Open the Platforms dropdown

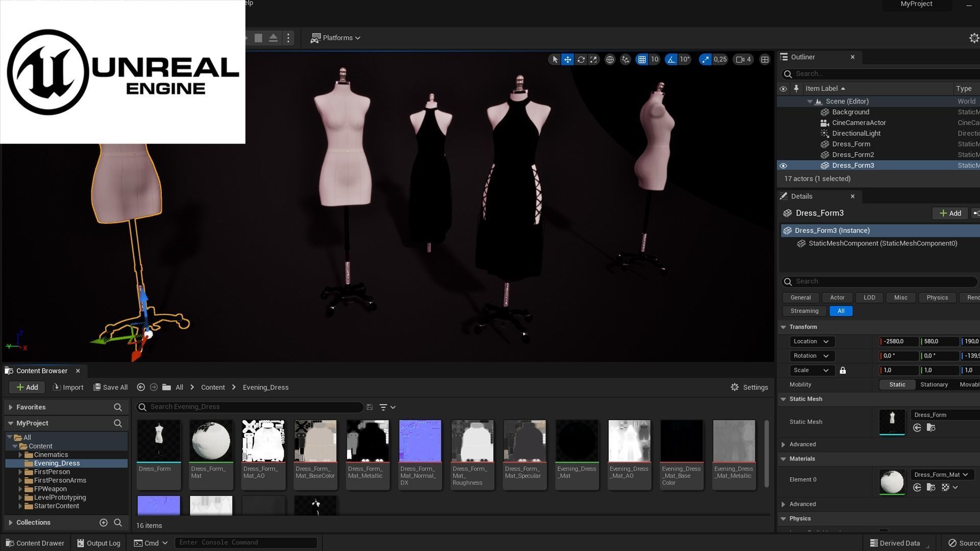[335, 38]
